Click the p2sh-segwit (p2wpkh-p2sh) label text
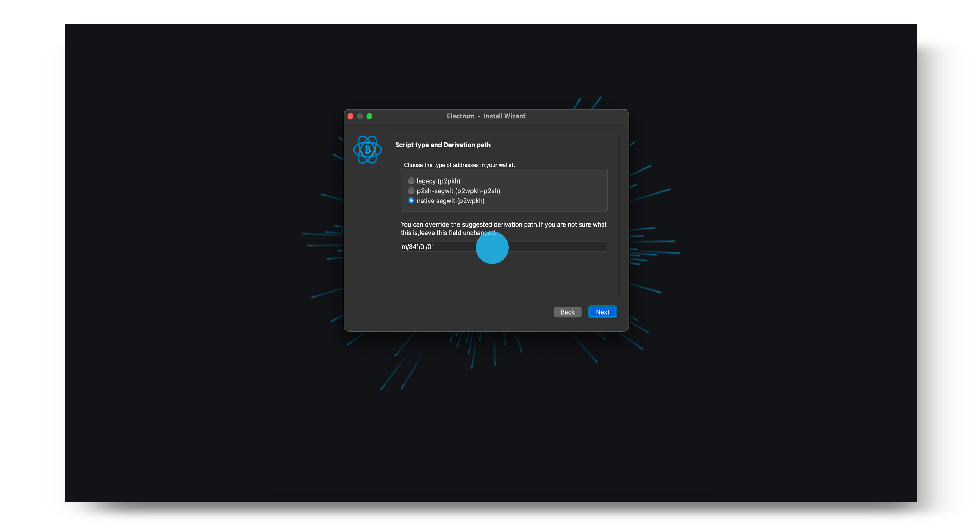 click(458, 191)
